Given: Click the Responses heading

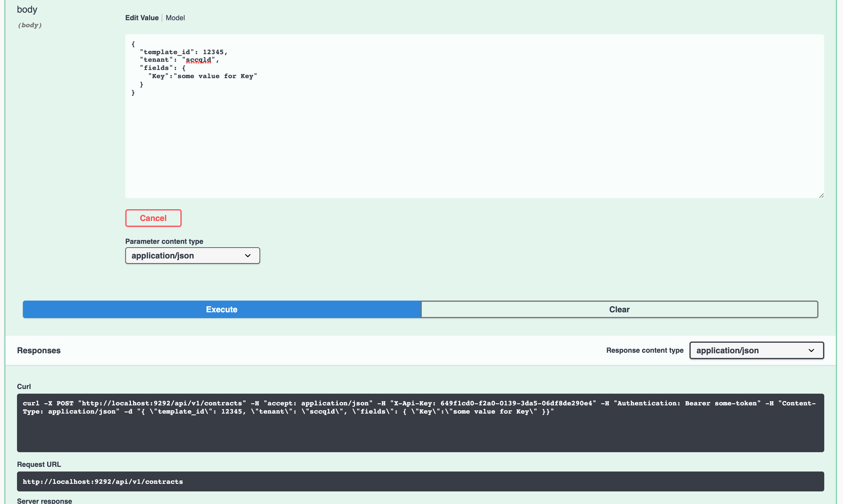Looking at the screenshot, I should point(39,350).
